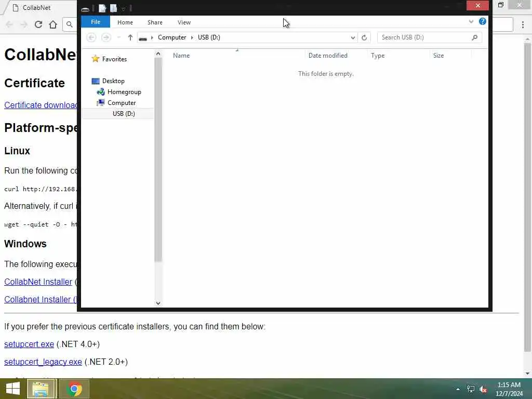
Task: Switch to the Share ribbon tab
Action: click(155, 22)
